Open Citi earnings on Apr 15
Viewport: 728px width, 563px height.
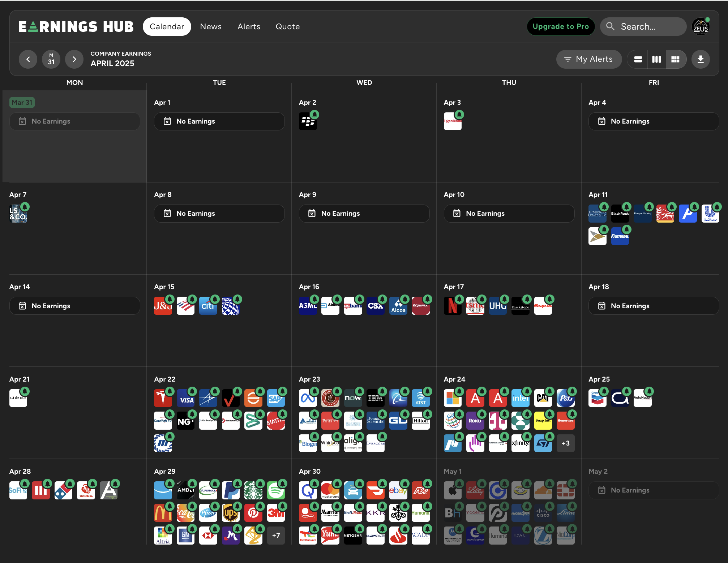click(x=208, y=306)
